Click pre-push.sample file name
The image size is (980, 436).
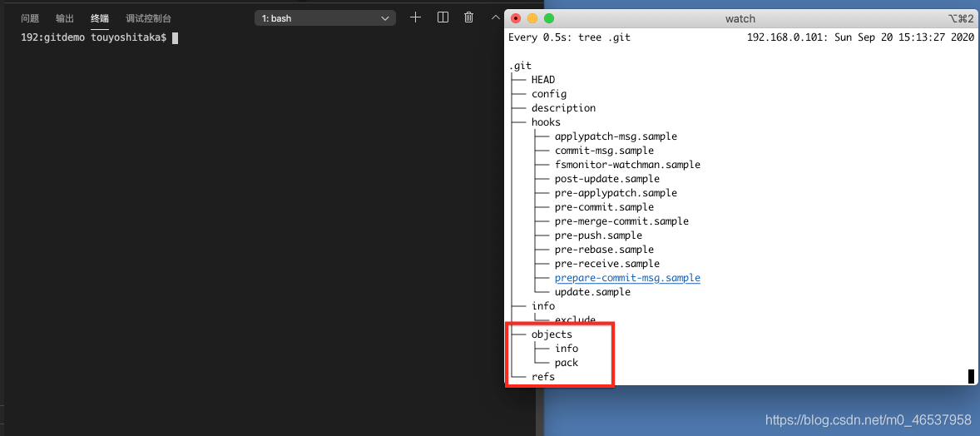pyautogui.click(x=598, y=235)
